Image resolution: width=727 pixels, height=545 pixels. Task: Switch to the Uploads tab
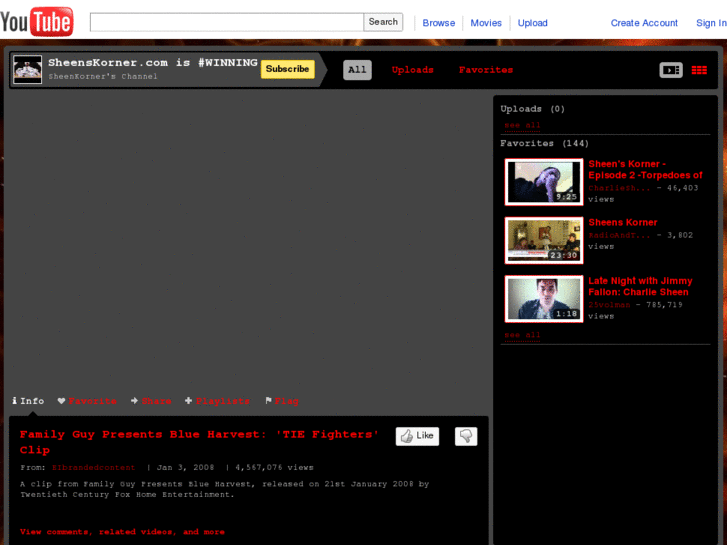(x=412, y=70)
